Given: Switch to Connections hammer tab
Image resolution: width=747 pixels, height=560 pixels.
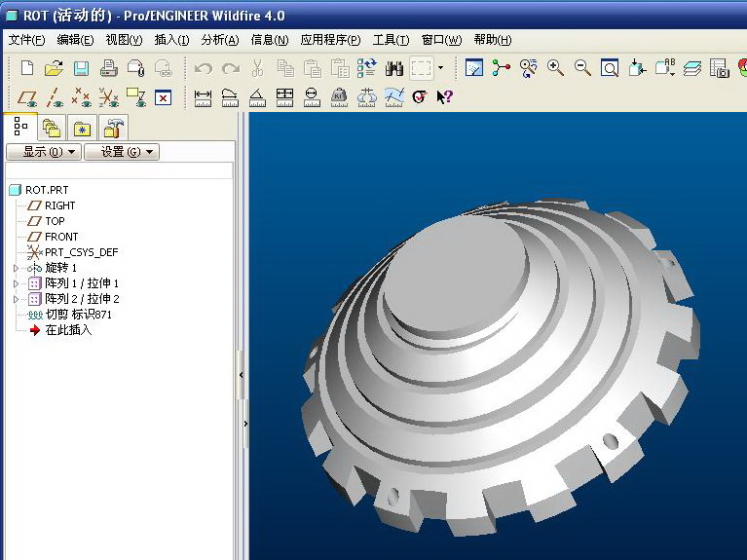Looking at the screenshot, I should (x=113, y=129).
